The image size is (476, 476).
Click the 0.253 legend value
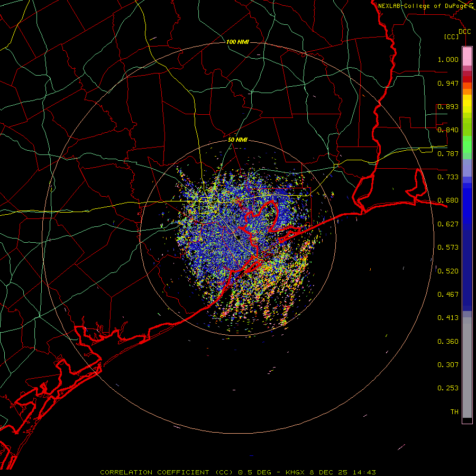coord(448,388)
